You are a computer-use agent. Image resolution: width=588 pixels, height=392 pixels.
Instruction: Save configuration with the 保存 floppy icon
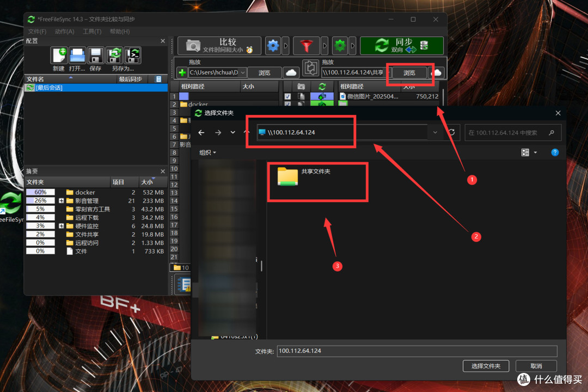coord(96,56)
